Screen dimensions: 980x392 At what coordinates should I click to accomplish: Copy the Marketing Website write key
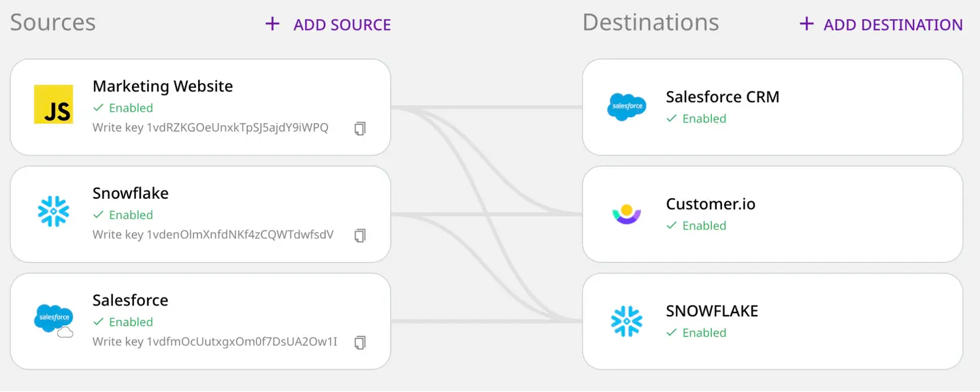(360, 129)
